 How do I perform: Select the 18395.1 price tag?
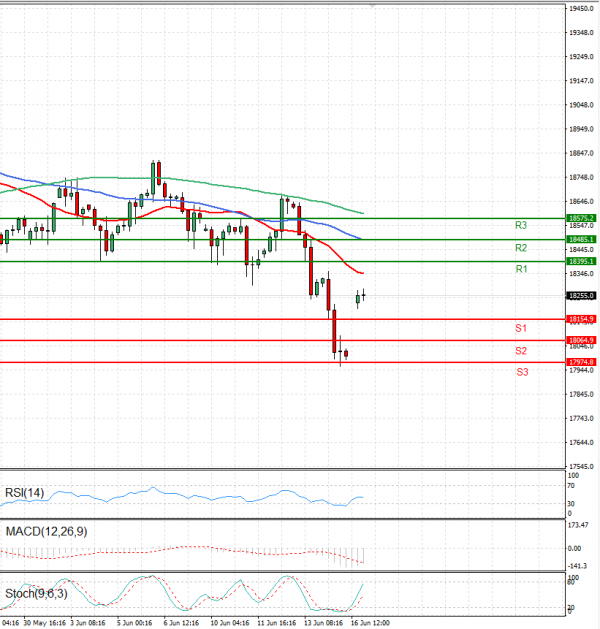pos(581,261)
